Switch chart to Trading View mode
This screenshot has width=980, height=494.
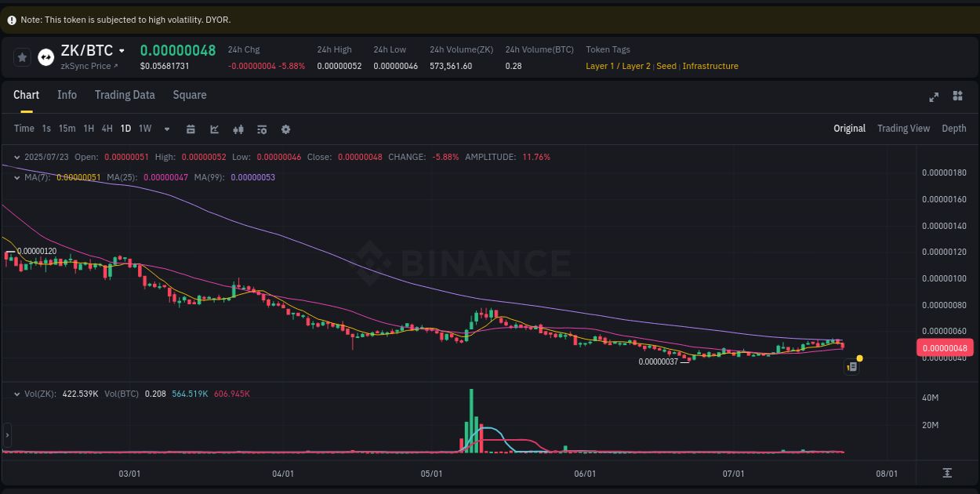click(903, 128)
